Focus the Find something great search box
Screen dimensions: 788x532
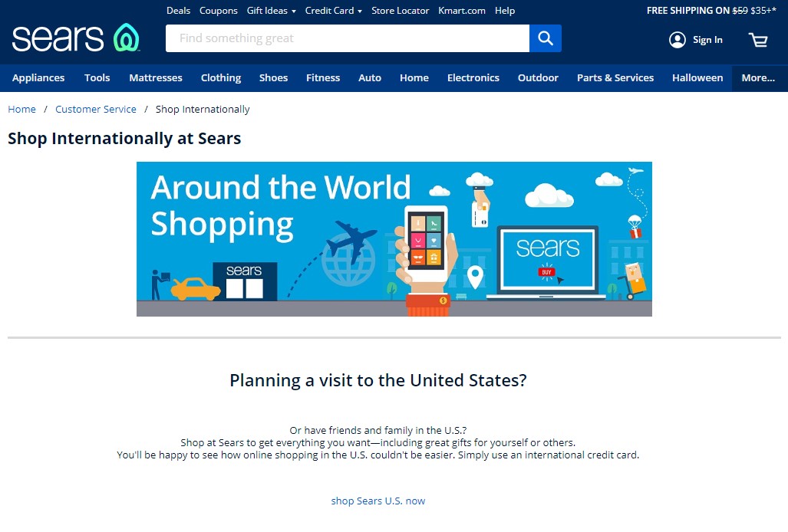[348, 38]
